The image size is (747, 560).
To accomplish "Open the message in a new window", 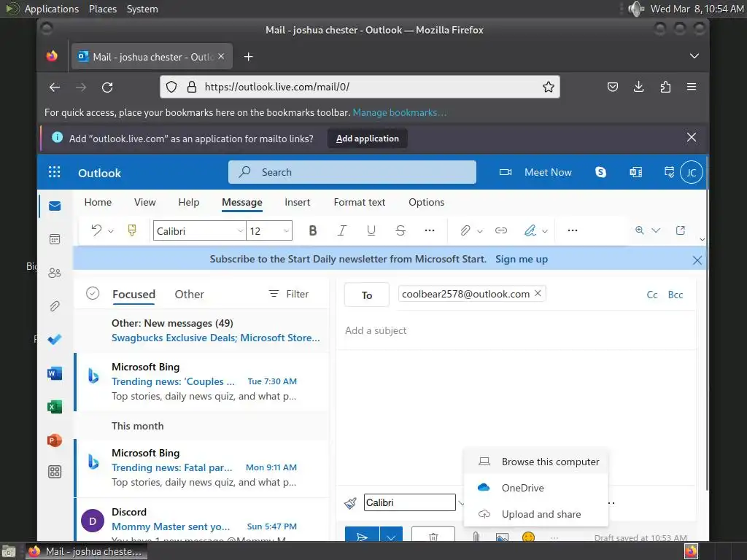I will click(681, 230).
